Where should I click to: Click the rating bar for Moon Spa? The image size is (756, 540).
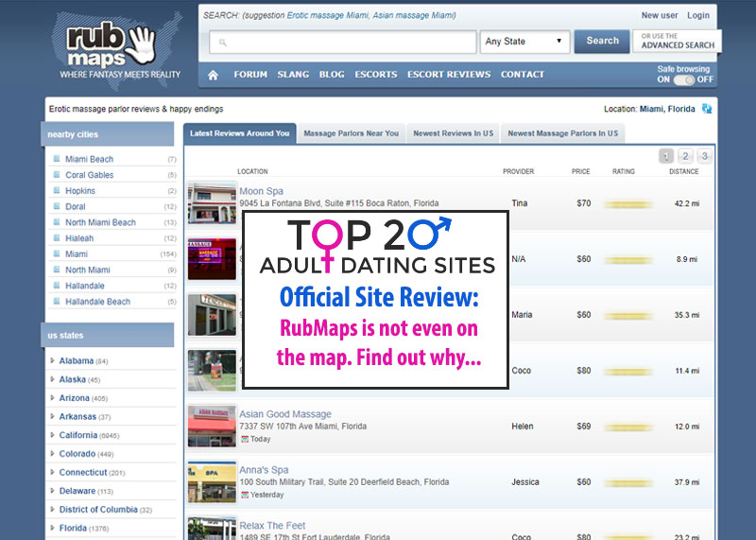tap(628, 204)
